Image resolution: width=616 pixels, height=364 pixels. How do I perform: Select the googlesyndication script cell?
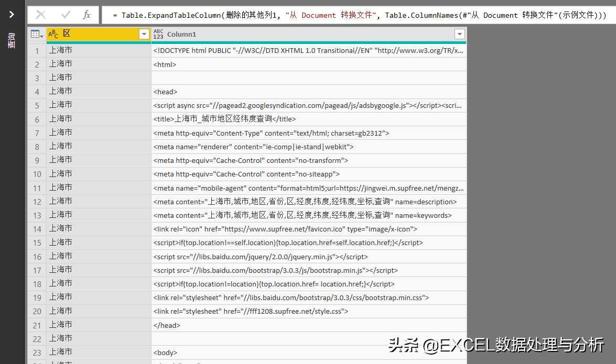[309, 106]
